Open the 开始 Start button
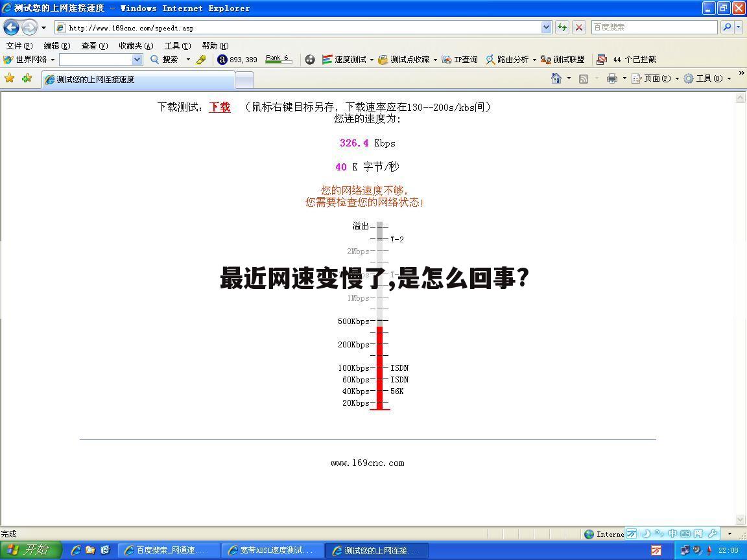Viewport: 747px width, 560px height. pyautogui.click(x=30, y=550)
